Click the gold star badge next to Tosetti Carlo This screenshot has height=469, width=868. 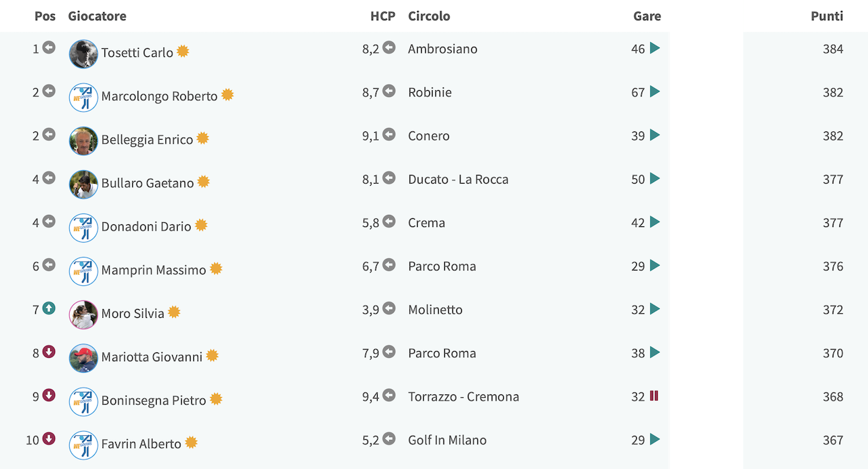182,52
